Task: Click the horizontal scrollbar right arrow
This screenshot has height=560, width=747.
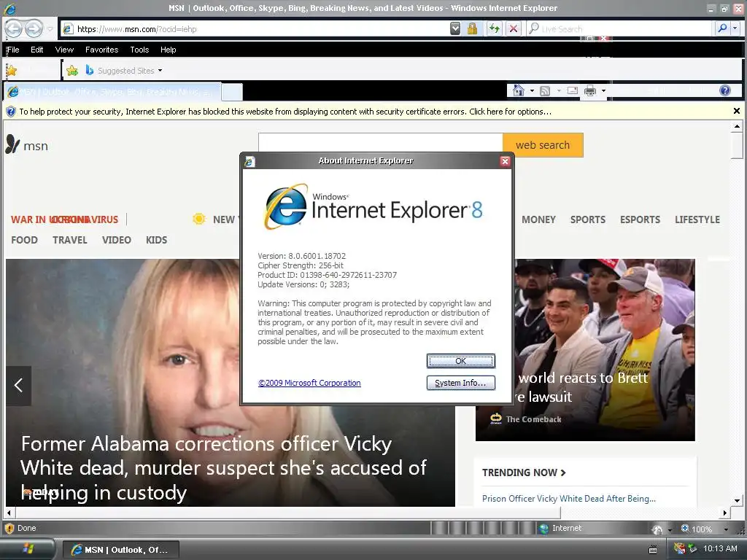Action: coord(724,513)
